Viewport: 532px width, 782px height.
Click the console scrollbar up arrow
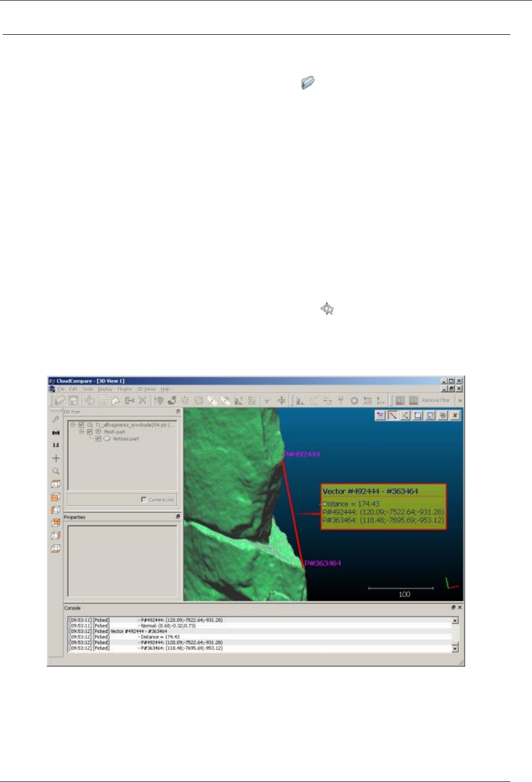pyautogui.click(x=455, y=621)
